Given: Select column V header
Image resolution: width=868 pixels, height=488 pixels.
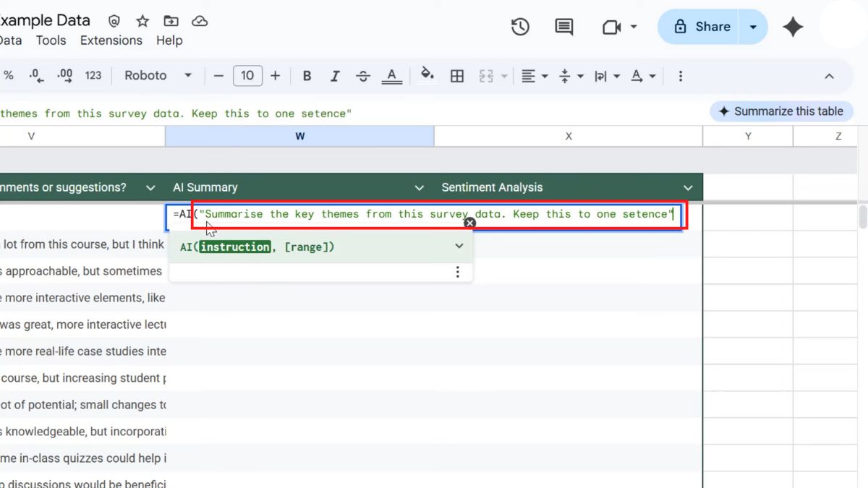Looking at the screenshot, I should tap(82, 136).
